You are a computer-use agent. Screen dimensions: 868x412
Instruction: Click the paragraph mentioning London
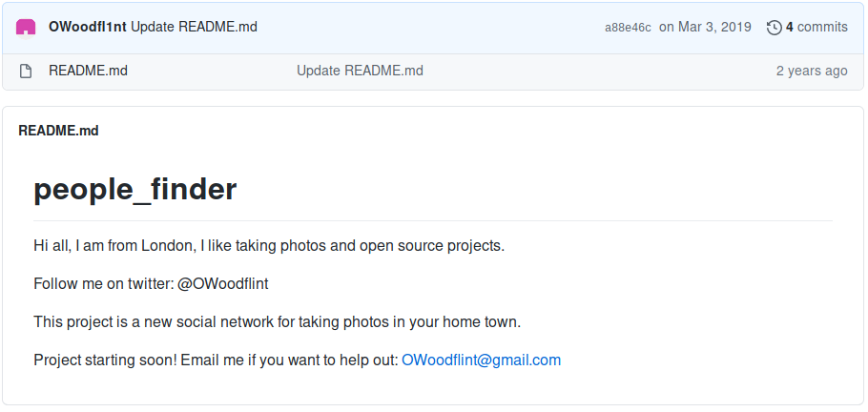268,246
